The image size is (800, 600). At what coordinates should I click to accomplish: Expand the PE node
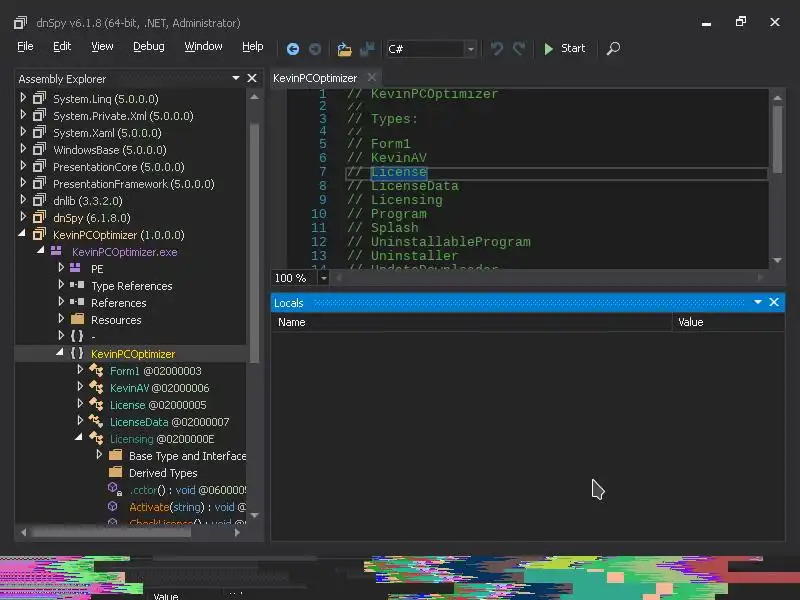61,267
